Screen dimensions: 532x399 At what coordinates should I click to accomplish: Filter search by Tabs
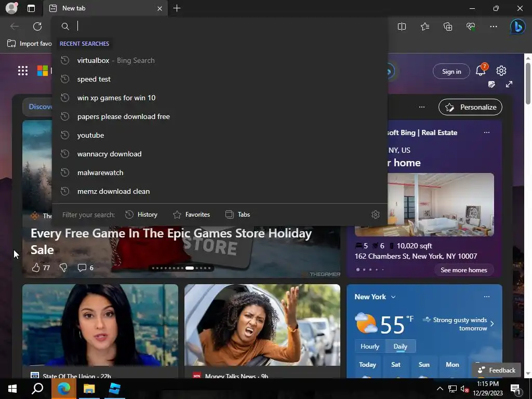(x=237, y=215)
